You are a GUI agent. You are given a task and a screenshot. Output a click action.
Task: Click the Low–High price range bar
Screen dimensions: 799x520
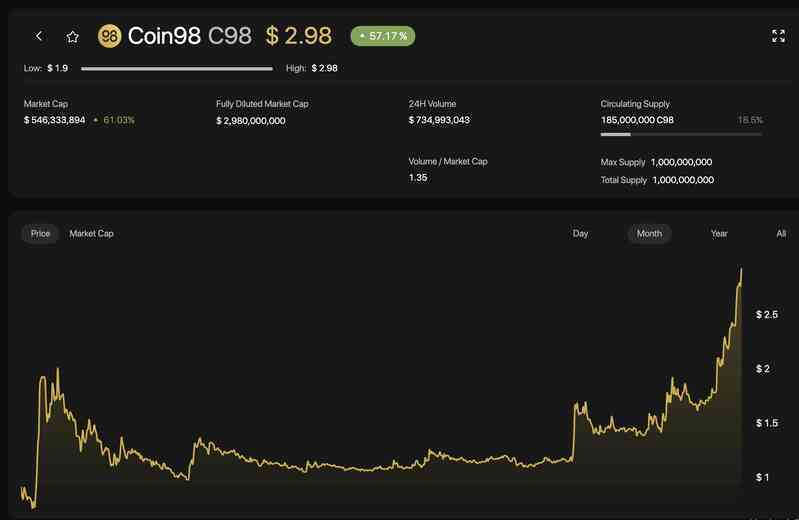click(x=177, y=68)
